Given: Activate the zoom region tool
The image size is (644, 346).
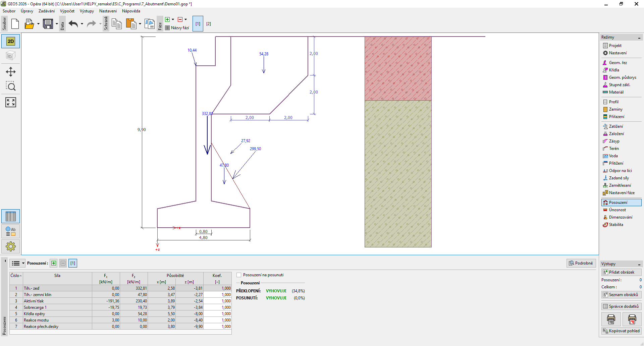Looking at the screenshot, I should (11, 86).
